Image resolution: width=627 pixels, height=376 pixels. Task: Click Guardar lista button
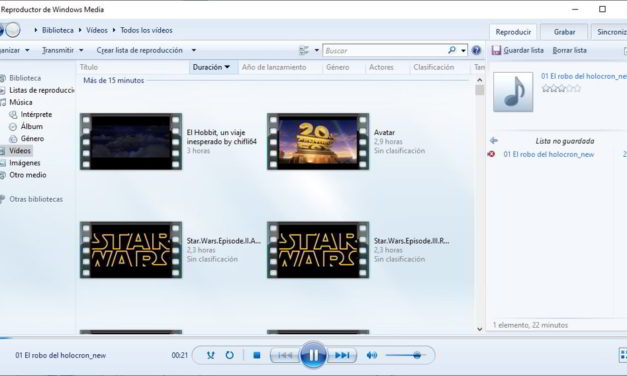coord(518,50)
